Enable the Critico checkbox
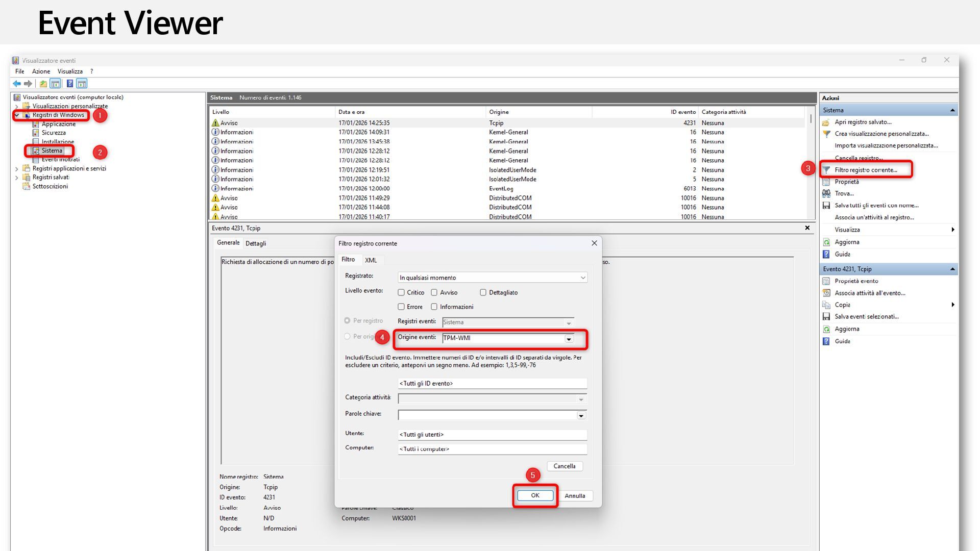980x551 pixels. coord(401,293)
